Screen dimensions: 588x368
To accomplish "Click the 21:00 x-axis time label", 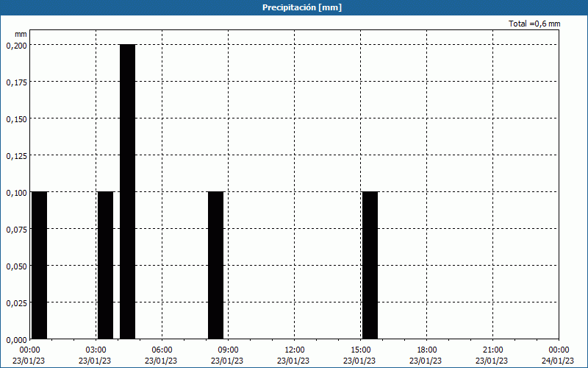I will [492, 350].
